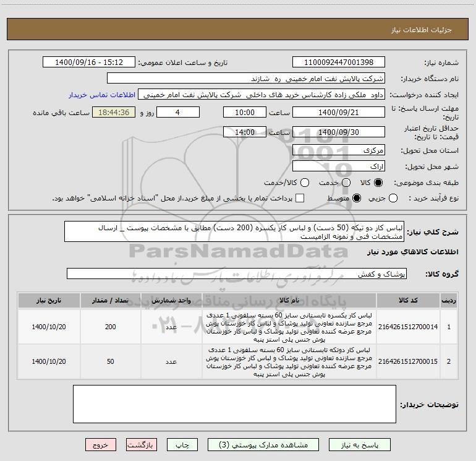This screenshot has width=476, height=461.
Task: Click the اطلاعات کالاهای مورد نیاز heading
Action: [412, 252]
